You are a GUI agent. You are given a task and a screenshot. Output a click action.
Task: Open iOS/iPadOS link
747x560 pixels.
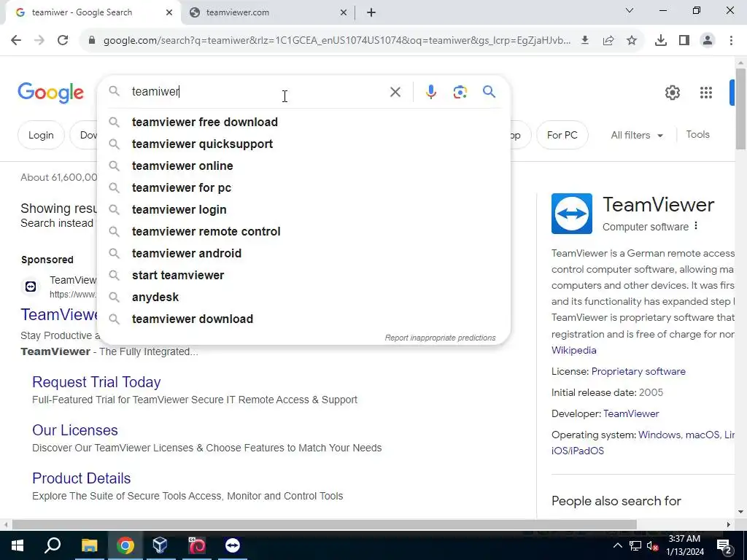[578, 451]
